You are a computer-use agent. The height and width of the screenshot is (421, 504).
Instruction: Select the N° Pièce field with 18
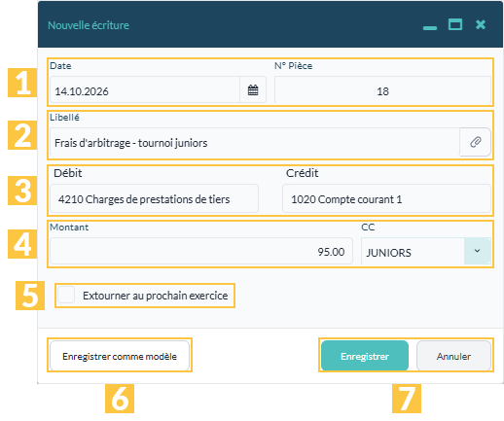382,90
